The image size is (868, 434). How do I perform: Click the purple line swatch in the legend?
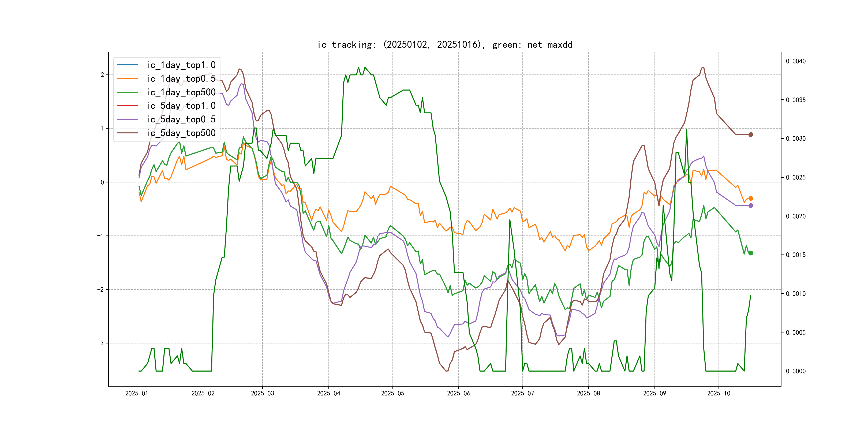click(x=127, y=119)
